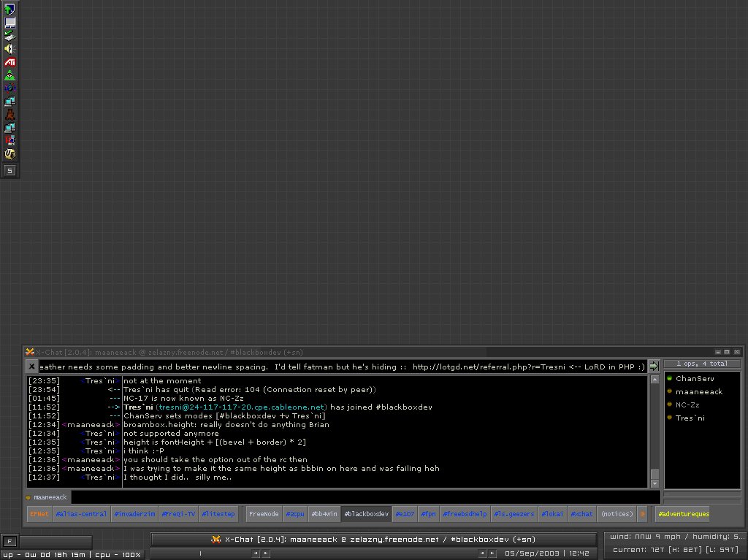Switch to the EFNet server tab
This screenshot has width=748, height=560.
[39, 514]
